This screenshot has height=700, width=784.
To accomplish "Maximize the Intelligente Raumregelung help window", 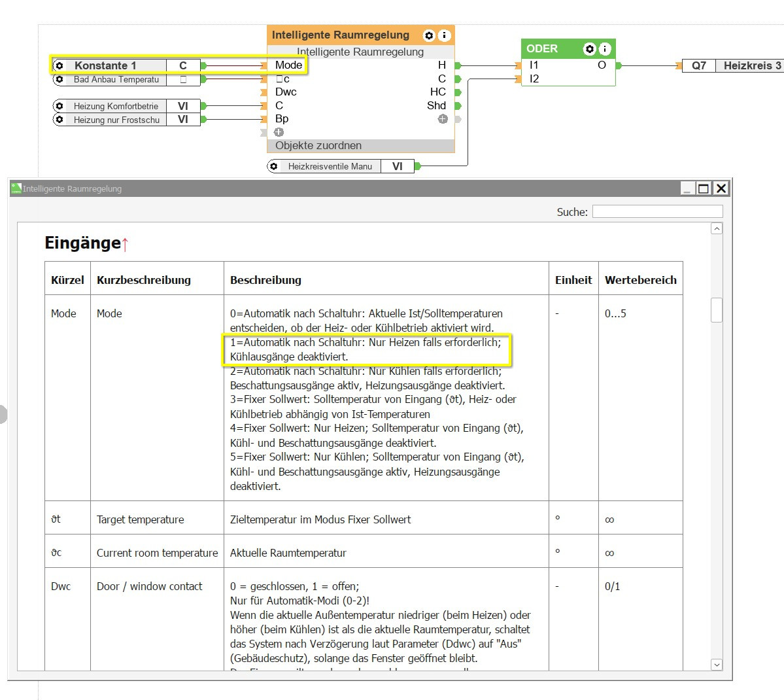I will 704,188.
